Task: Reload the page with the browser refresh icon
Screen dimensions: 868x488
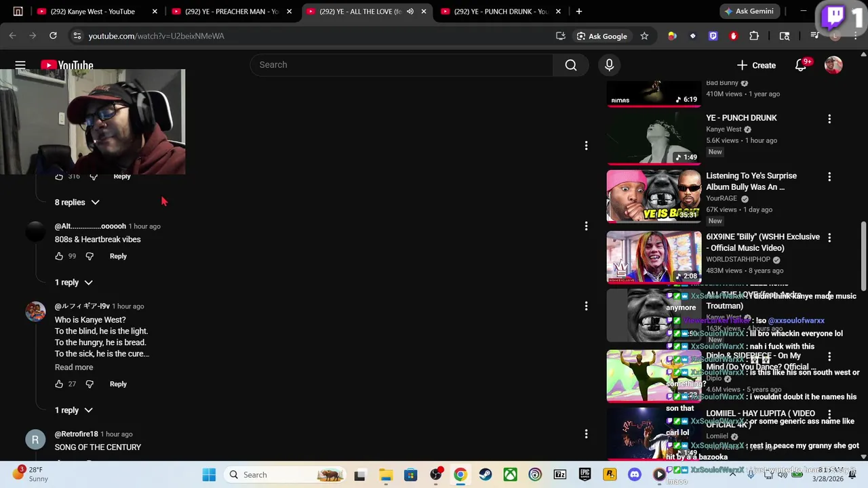Action: coord(53,36)
